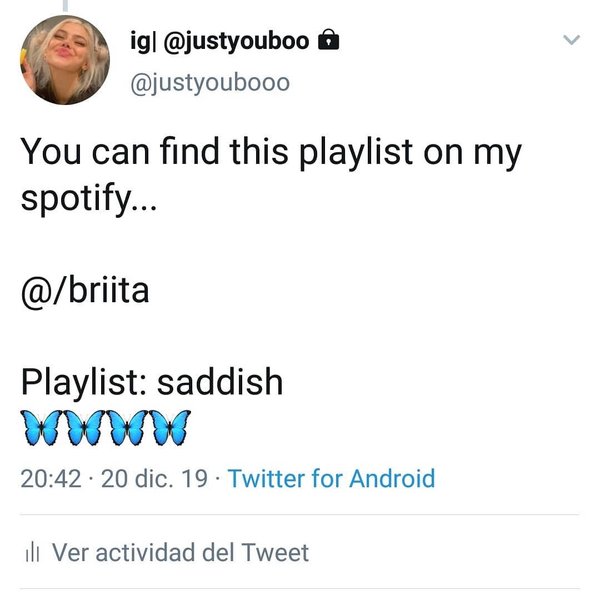This screenshot has width=600, height=600.
Task: Click the thread connector line above the avatar
Action: (65, 5)
